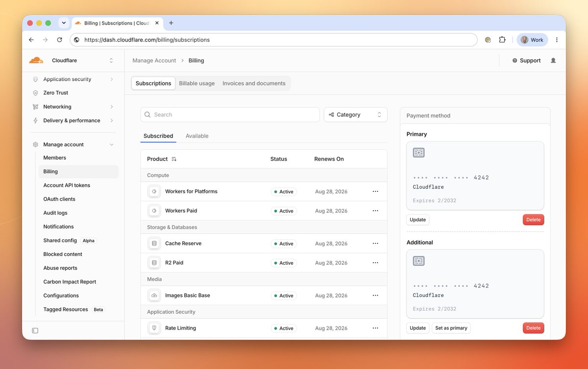This screenshot has height=369, width=588.
Task: Collapse the Manage account section chevron
Action: (112, 144)
